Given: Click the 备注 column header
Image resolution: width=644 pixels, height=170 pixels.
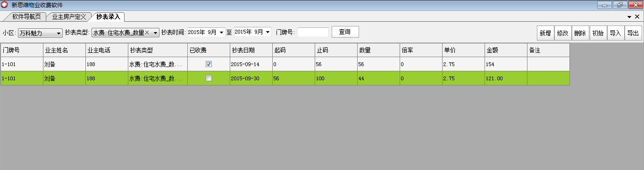Looking at the screenshot, I should pos(548,50).
